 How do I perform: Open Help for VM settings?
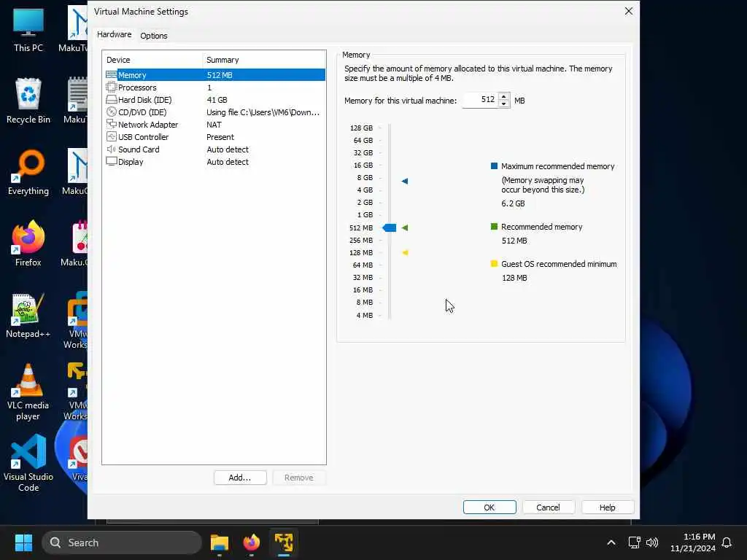[x=607, y=507]
